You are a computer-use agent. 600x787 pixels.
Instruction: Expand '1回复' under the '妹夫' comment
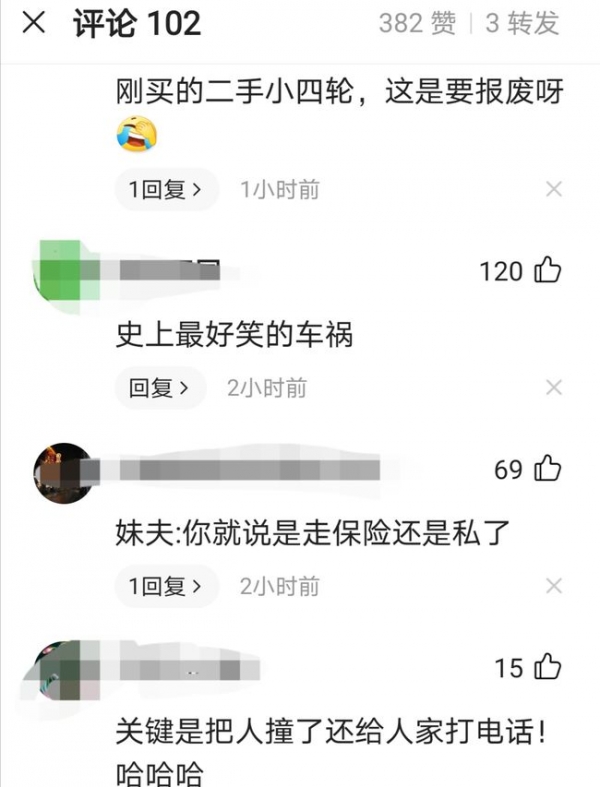(167, 586)
